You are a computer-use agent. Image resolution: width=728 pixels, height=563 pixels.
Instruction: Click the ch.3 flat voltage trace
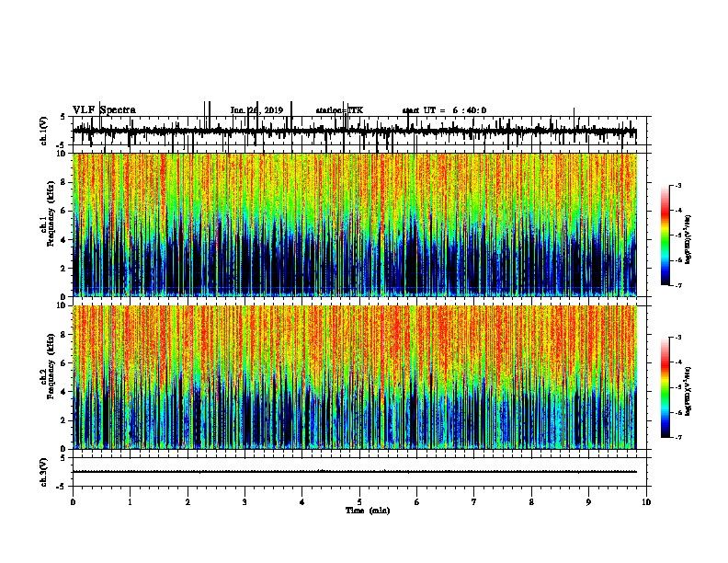355,472
